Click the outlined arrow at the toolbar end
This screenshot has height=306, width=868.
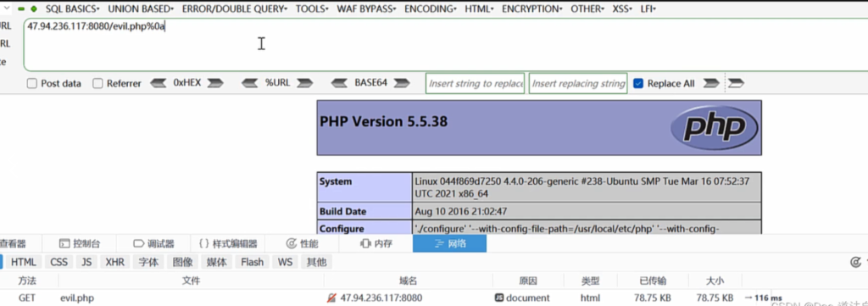(x=736, y=83)
